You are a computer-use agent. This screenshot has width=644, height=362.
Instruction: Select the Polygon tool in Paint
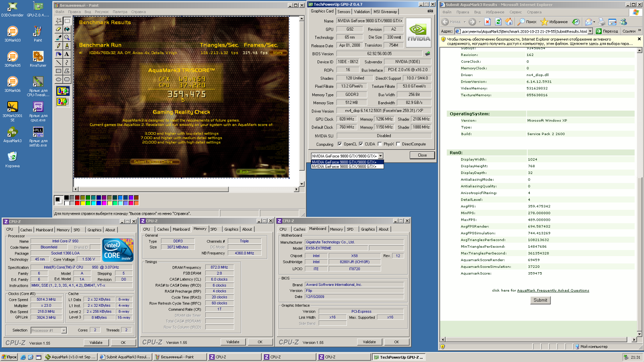[x=67, y=71]
